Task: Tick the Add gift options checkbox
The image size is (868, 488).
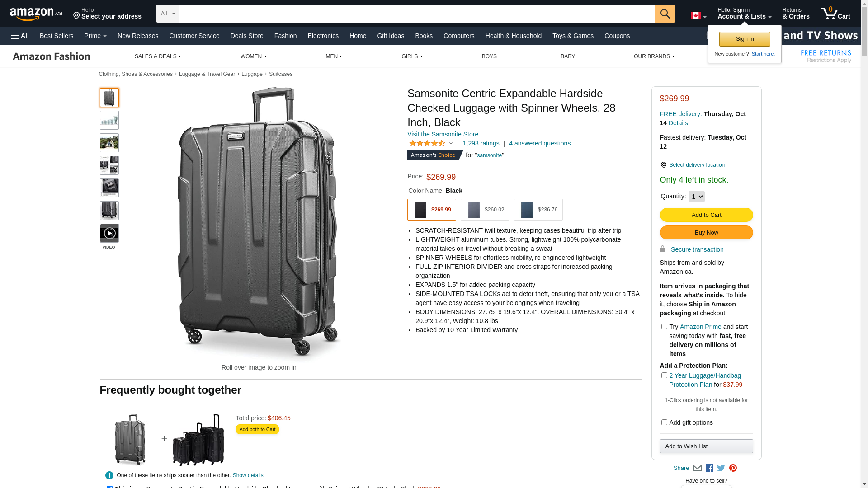Action: [x=664, y=422]
